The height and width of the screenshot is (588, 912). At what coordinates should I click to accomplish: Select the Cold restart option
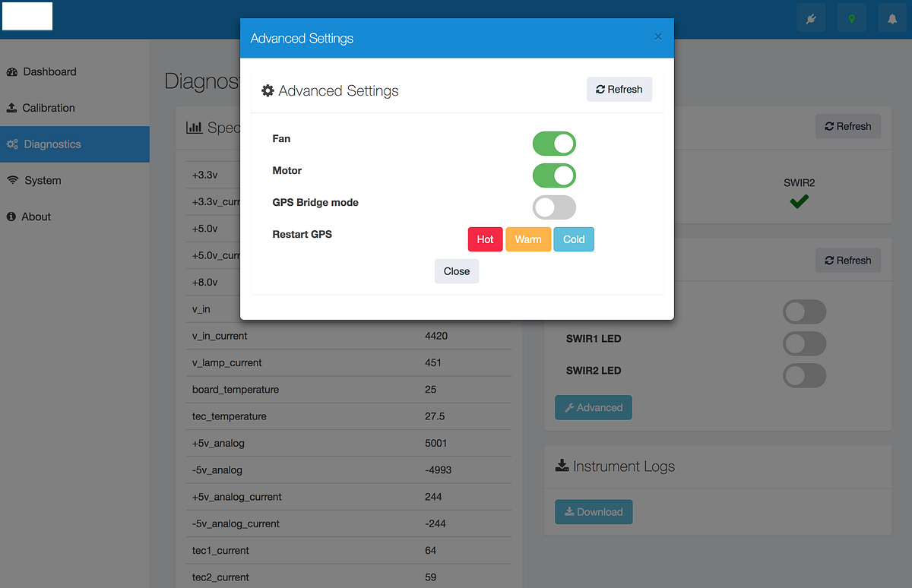point(574,239)
